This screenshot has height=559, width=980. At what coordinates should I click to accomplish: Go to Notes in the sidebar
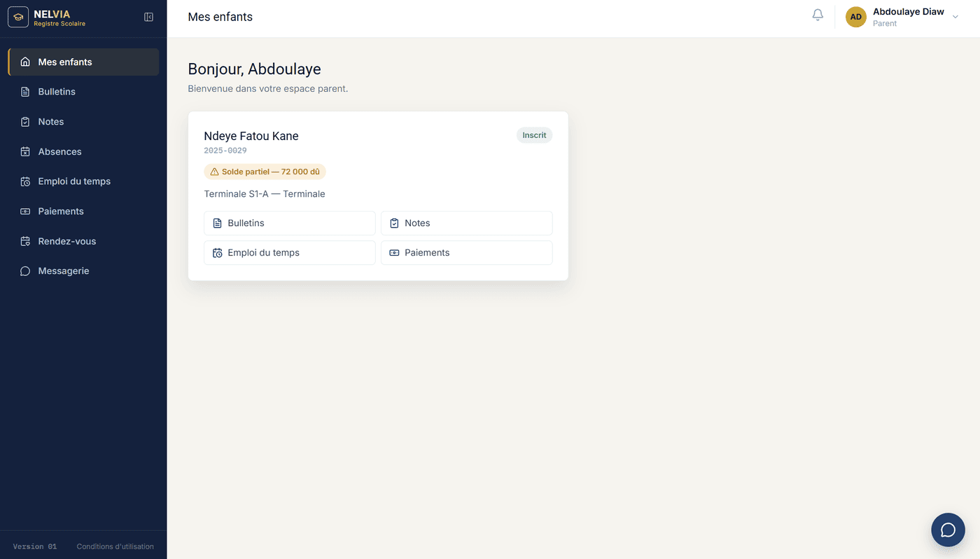tap(83, 122)
